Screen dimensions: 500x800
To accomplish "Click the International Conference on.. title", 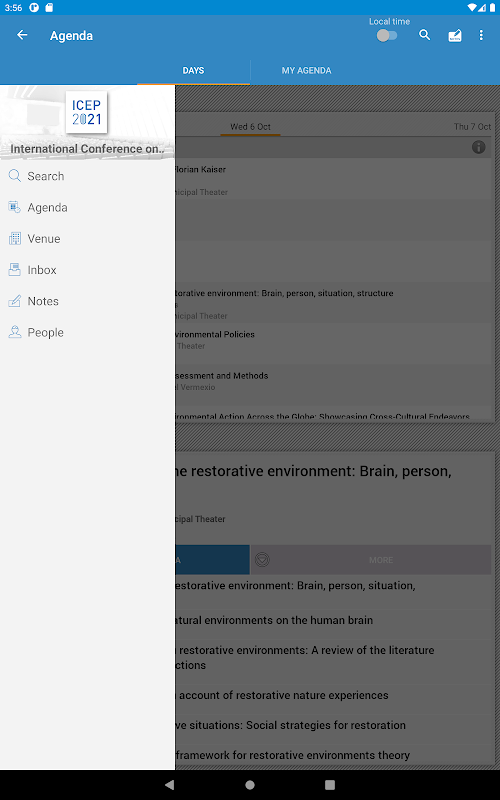I will click(x=87, y=149).
